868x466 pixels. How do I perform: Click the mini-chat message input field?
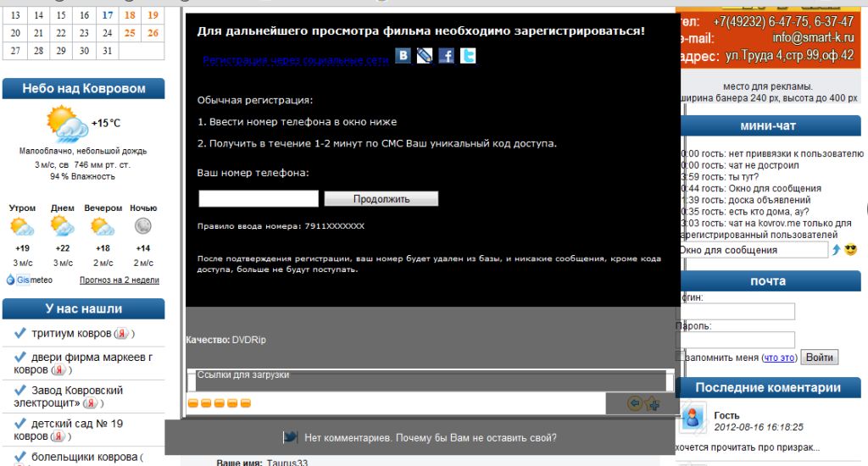(753, 250)
